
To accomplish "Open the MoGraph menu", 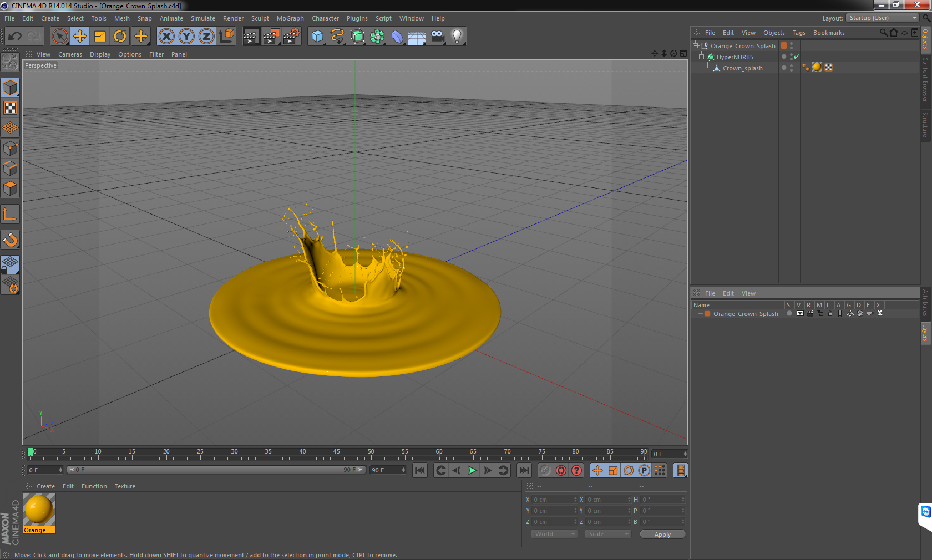I will click(290, 18).
